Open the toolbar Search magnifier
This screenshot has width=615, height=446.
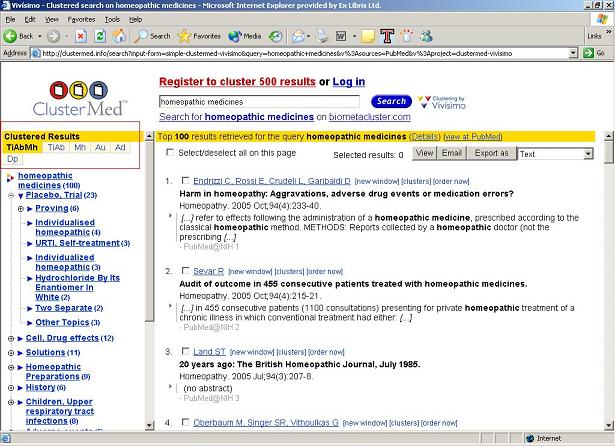pos(152,36)
